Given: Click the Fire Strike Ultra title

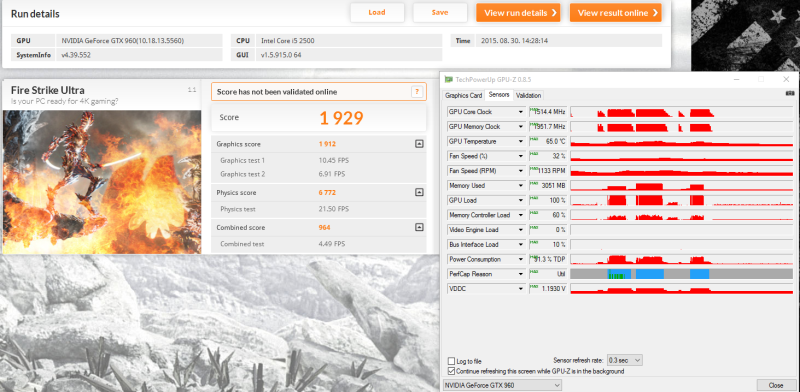Looking at the screenshot, I should click(47, 90).
